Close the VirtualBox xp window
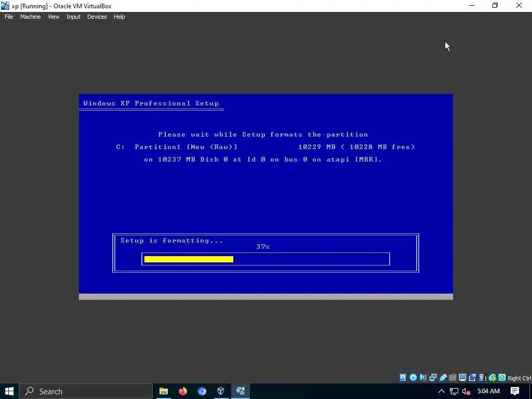 [519, 6]
